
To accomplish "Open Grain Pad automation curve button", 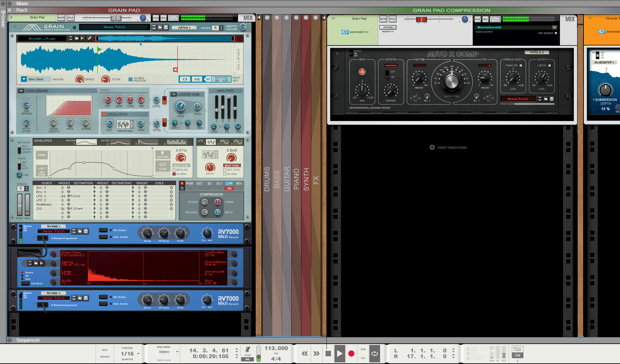I will click(x=173, y=18).
